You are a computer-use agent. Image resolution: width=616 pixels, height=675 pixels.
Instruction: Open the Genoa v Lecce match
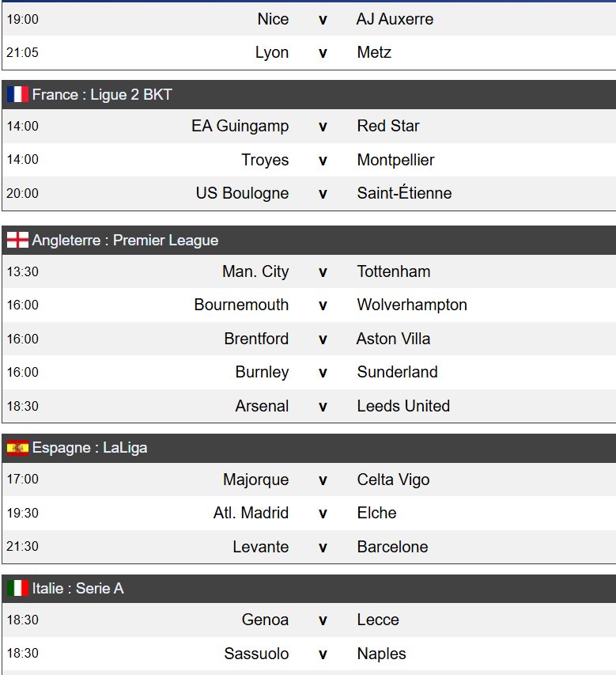coord(323,620)
